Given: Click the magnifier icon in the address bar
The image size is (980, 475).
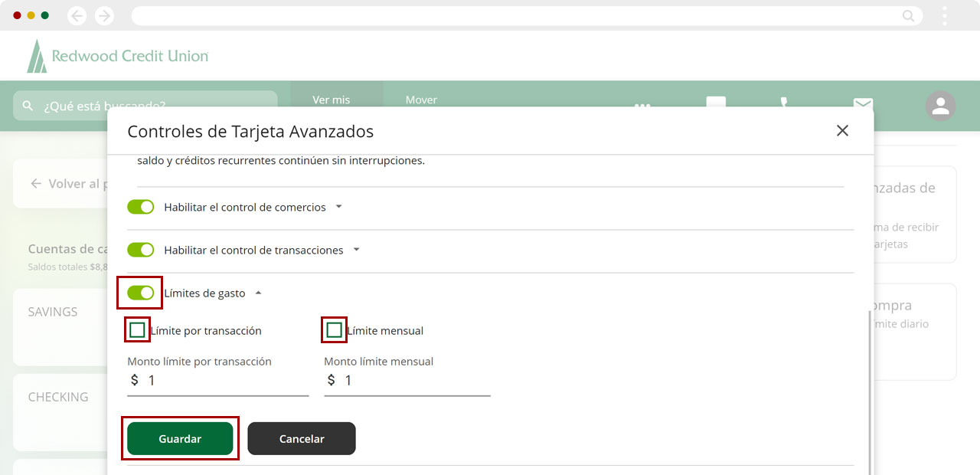Looking at the screenshot, I should pyautogui.click(x=908, y=15).
